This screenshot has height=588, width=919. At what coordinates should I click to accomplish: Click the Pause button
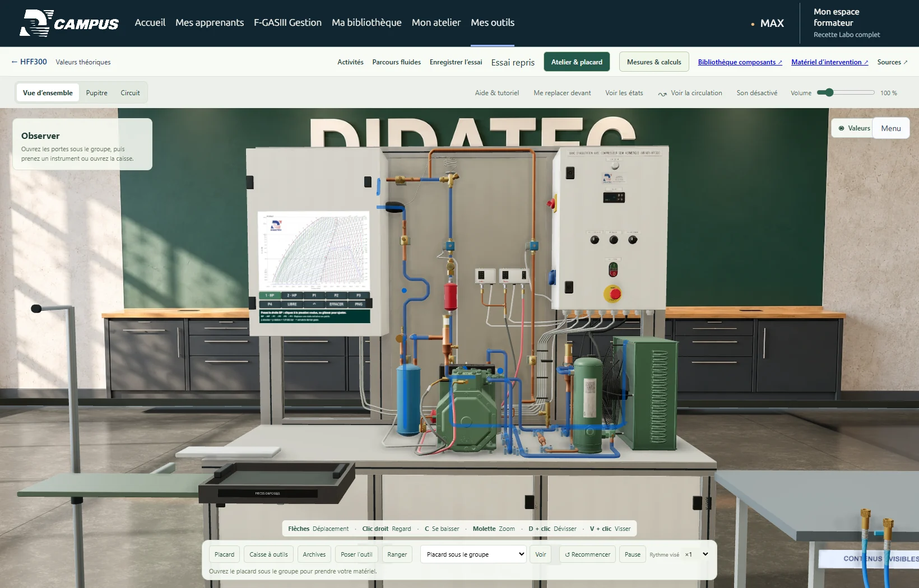coord(633,554)
